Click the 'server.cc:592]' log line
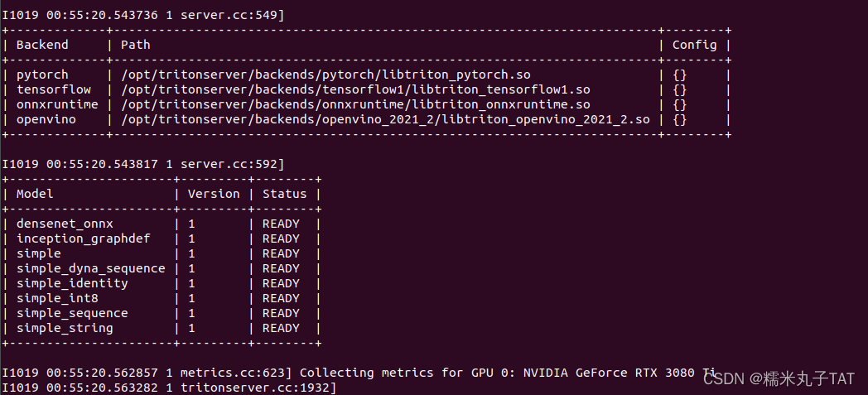The height and width of the screenshot is (395, 868). tap(143, 164)
